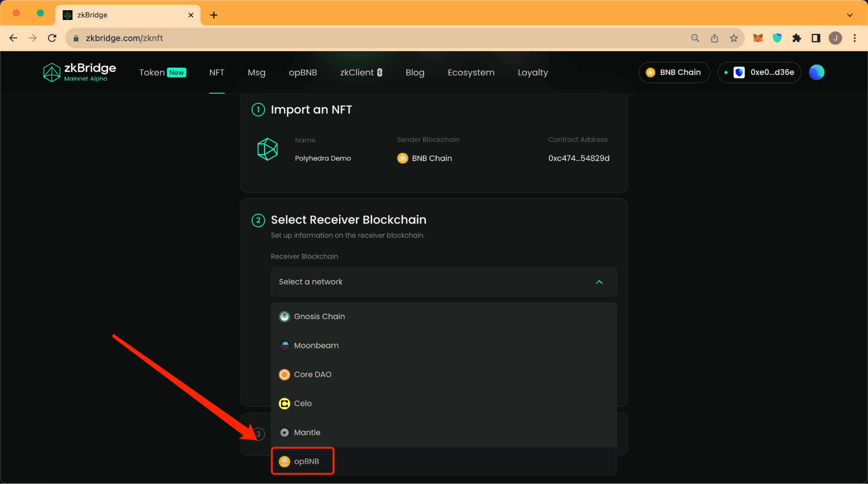Image resolution: width=868 pixels, height=484 pixels.
Task: Click the Core DAO network icon
Action: [284, 375]
